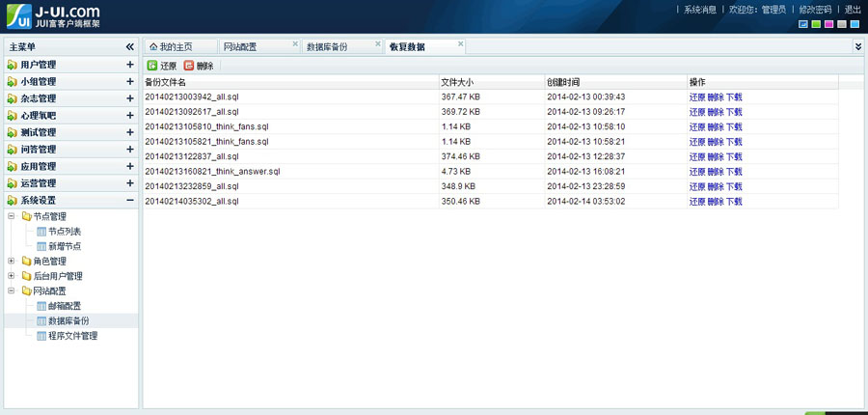Sort by the 文件大小 column header

457,82
